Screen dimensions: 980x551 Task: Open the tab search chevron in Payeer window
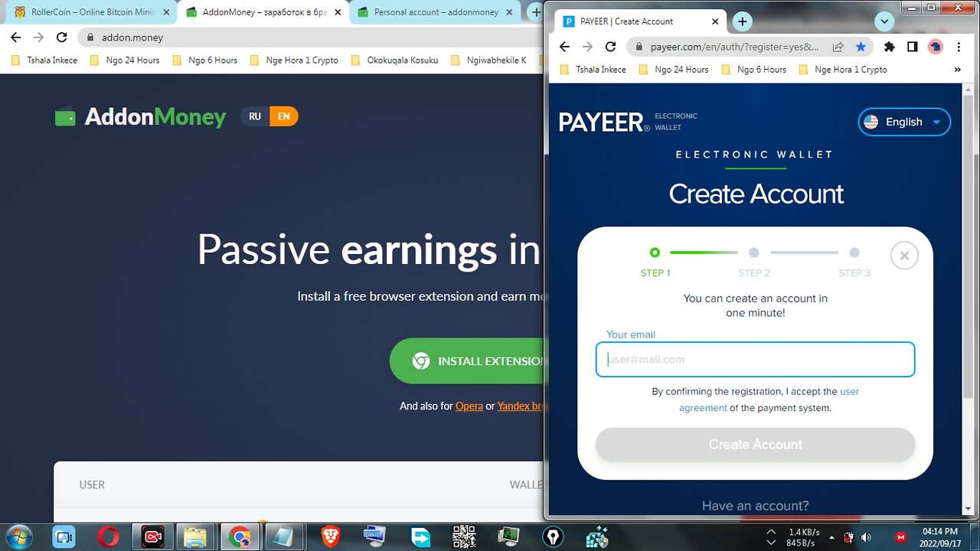(885, 21)
